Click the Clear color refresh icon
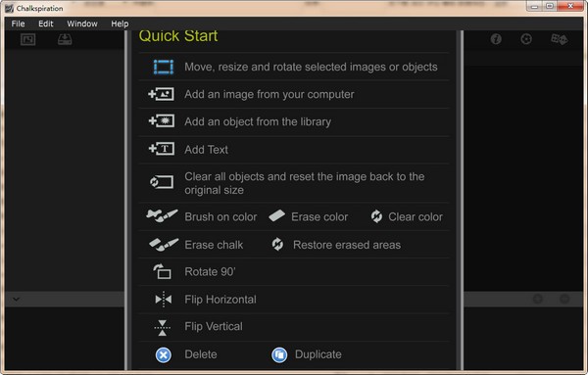 coord(376,216)
